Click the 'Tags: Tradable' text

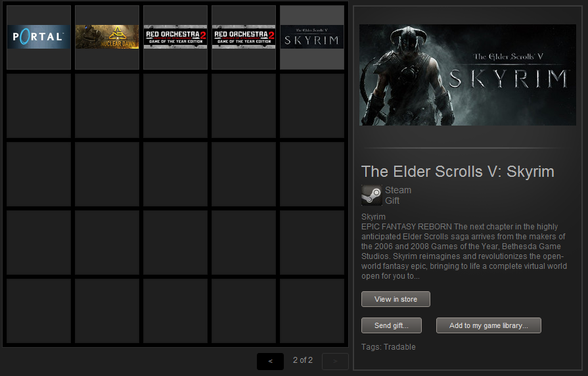point(388,346)
